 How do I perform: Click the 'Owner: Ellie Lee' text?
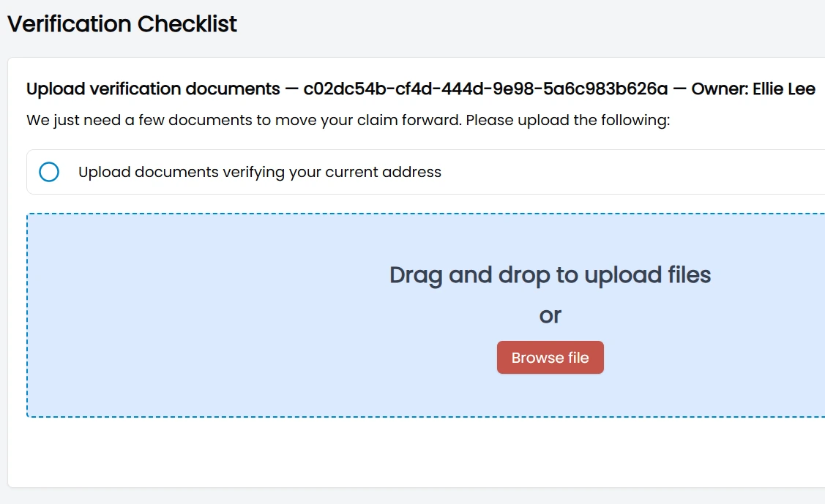[753, 89]
